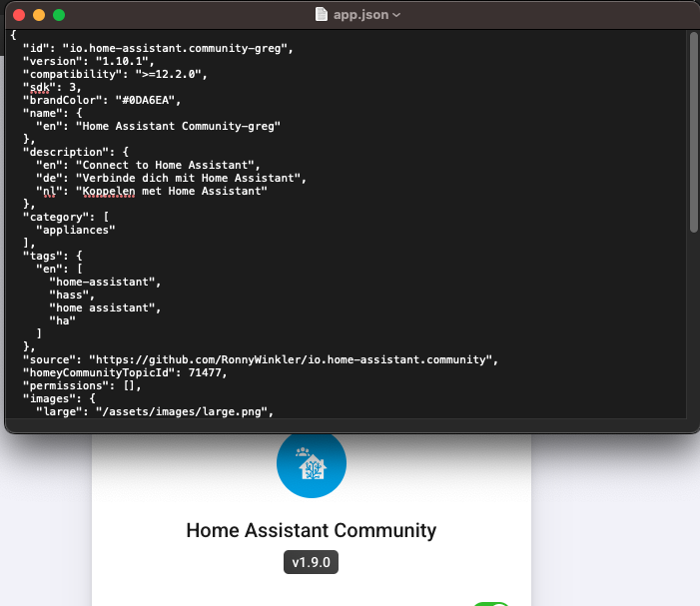Click the Home Assistant Community app logo

click(x=312, y=463)
